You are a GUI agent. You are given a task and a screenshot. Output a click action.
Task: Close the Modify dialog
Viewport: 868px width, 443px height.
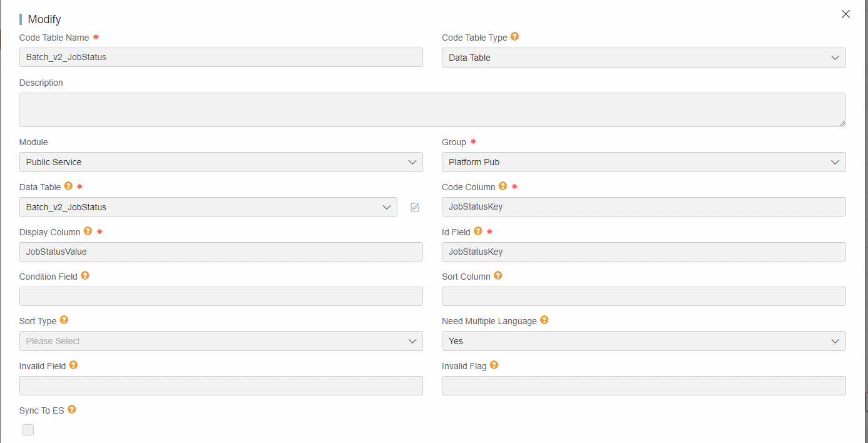click(x=845, y=14)
